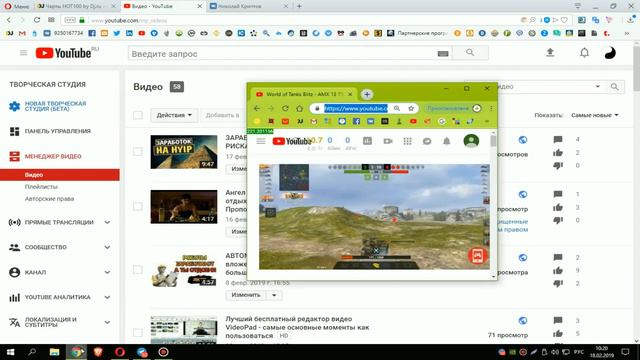Image resolution: width=640 pixels, height=360 pixels.
Task: Click the Opera address bar youtube.com URL
Action: [129, 20]
